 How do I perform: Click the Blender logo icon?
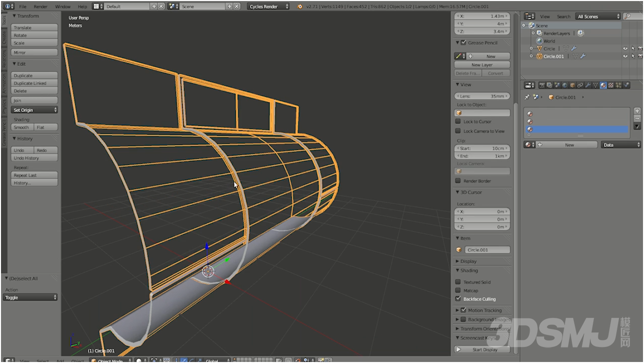pos(300,7)
